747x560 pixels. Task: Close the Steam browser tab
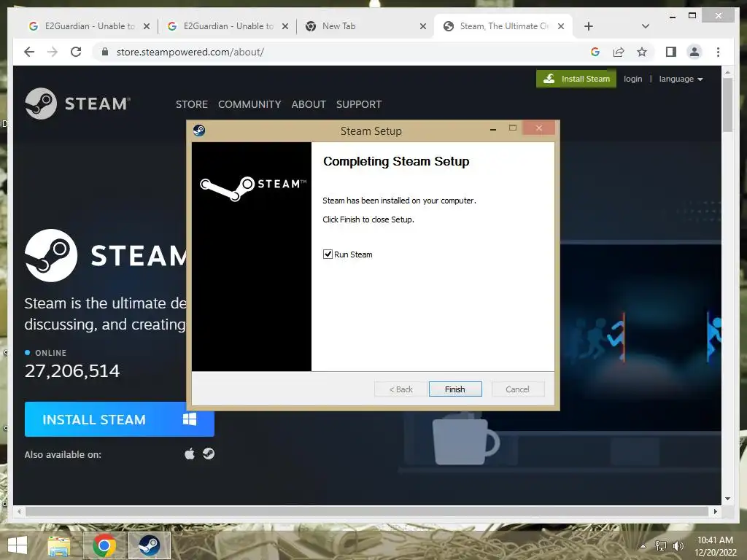pyautogui.click(x=561, y=26)
